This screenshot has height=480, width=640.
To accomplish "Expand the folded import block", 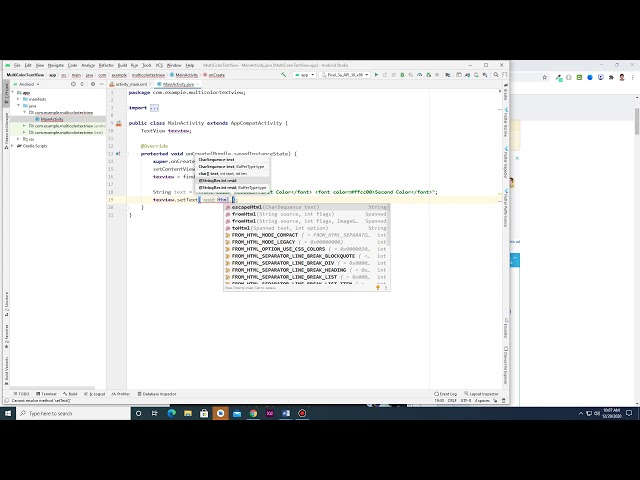I will pyautogui.click(x=154, y=108).
